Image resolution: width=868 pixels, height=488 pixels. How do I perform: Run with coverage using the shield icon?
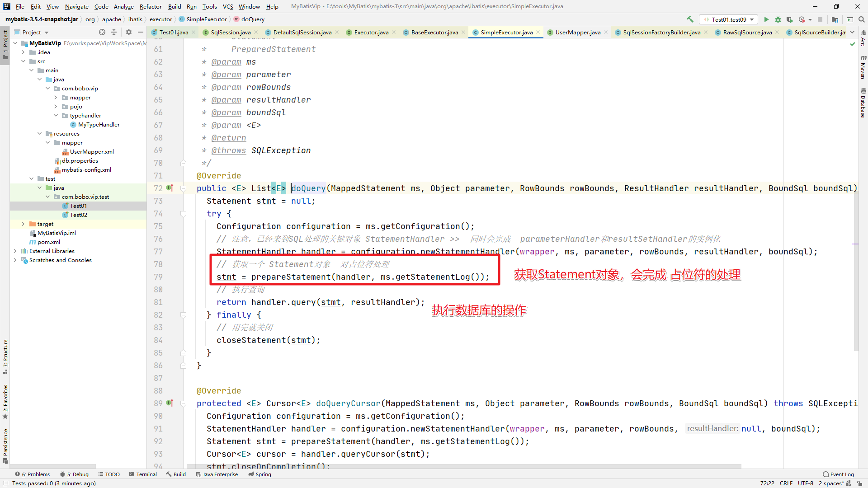(790, 19)
